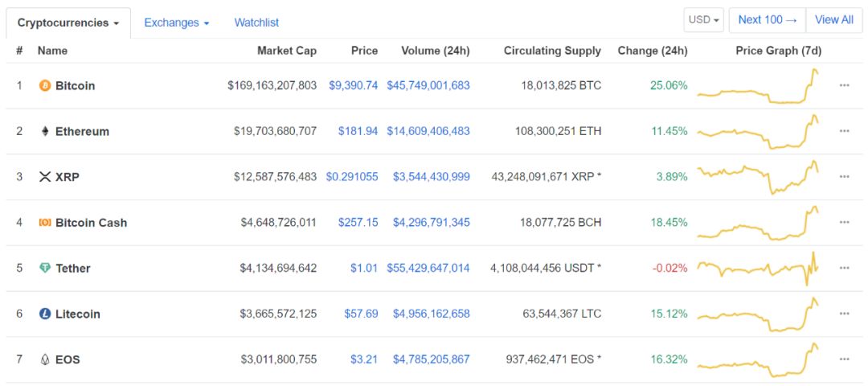Click the XRP logo icon
Viewport: 868px width, 386px height.
click(x=45, y=177)
